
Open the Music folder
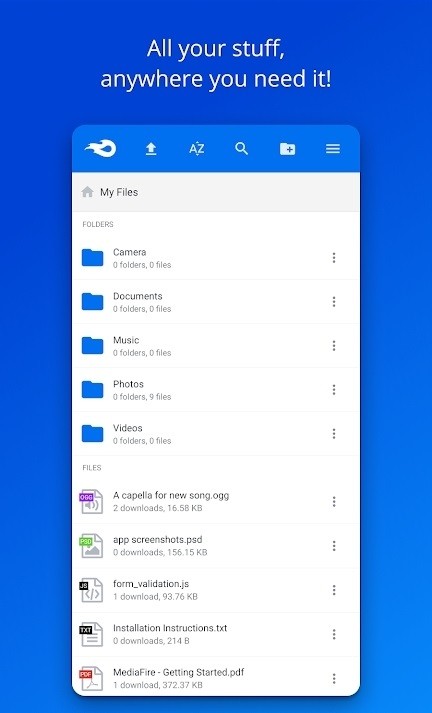click(x=216, y=346)
